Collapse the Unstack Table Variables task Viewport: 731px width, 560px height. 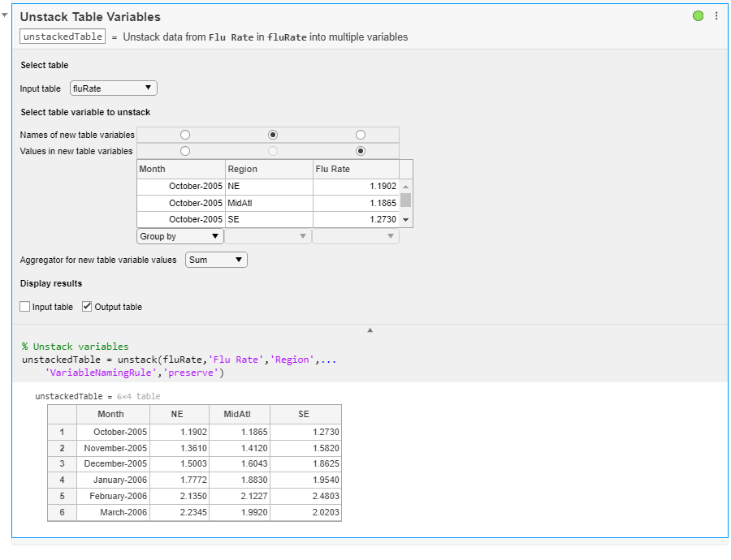pos(5,16)
